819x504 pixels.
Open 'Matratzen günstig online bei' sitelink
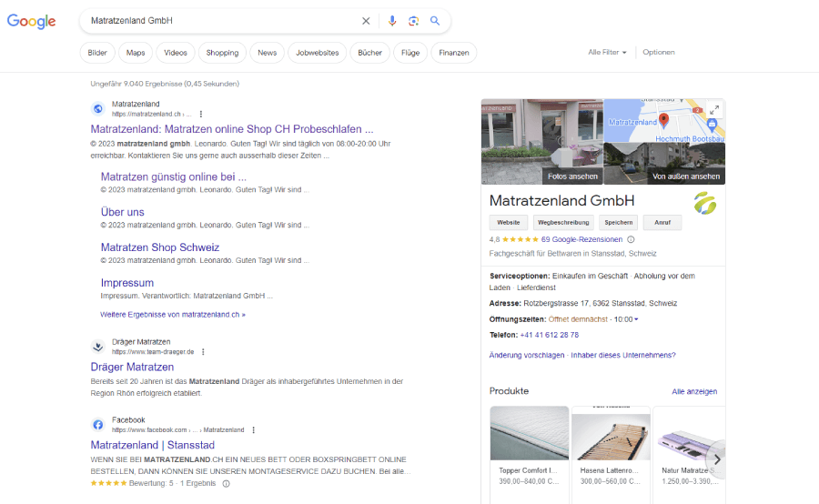pos(174,176)
